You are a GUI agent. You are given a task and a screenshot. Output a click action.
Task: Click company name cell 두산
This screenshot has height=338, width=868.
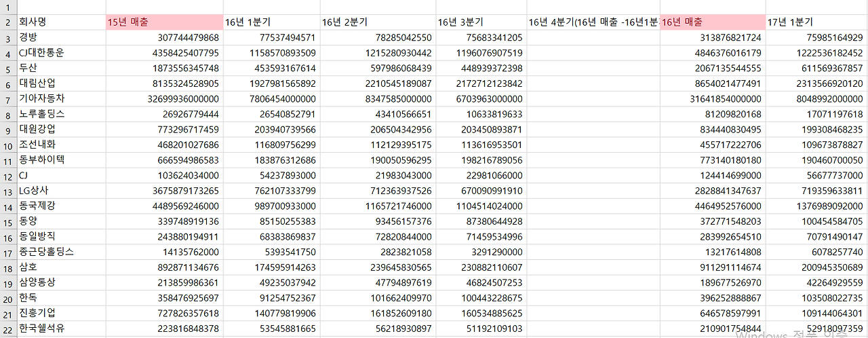(61, 68)
